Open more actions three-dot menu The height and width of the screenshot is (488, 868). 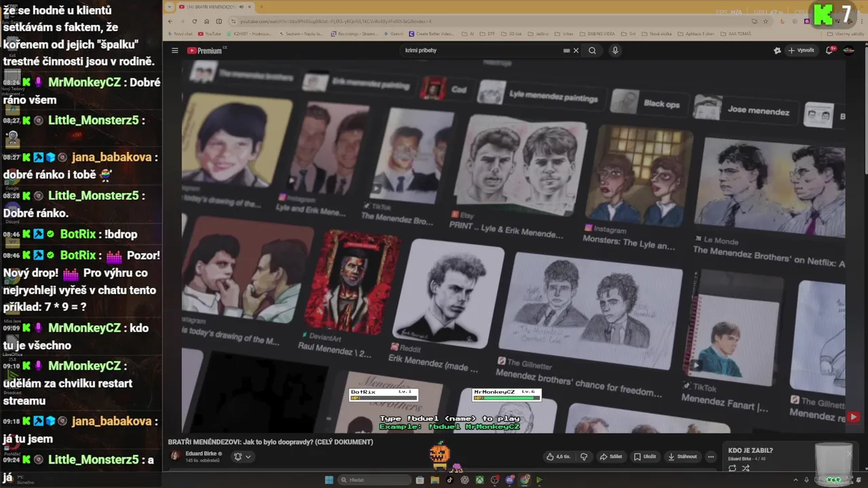(x=711, y=457)
